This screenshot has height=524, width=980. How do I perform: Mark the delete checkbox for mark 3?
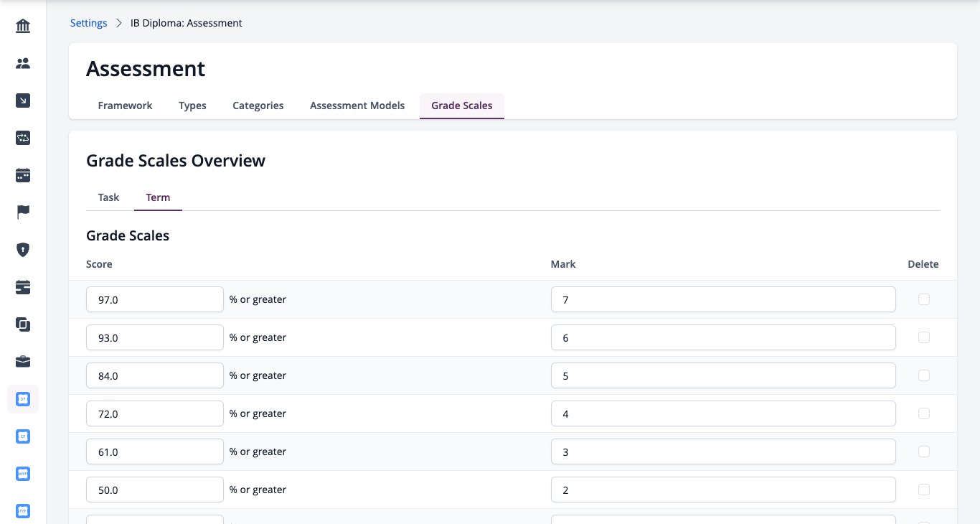924,452
